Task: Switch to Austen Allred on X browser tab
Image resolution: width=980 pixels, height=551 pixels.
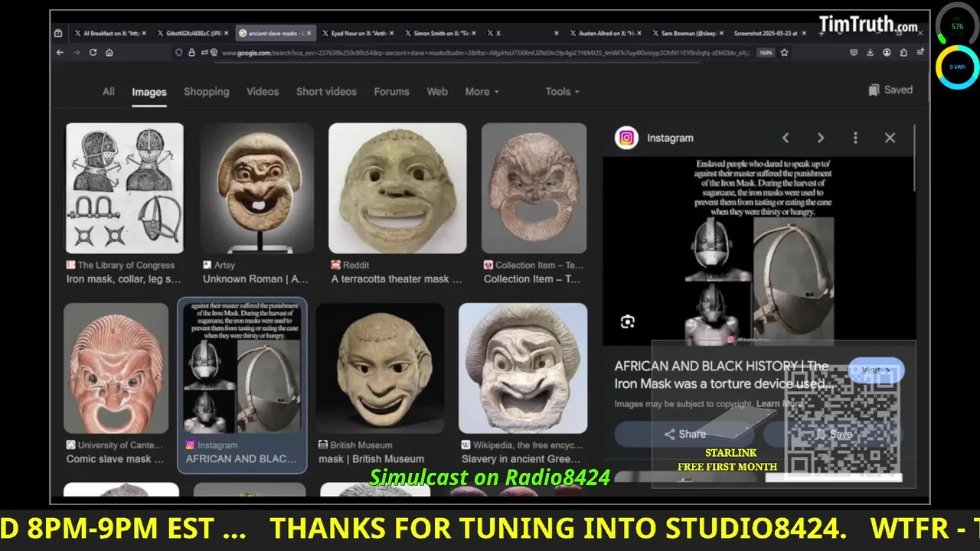Action: click(x=604, y=34)
